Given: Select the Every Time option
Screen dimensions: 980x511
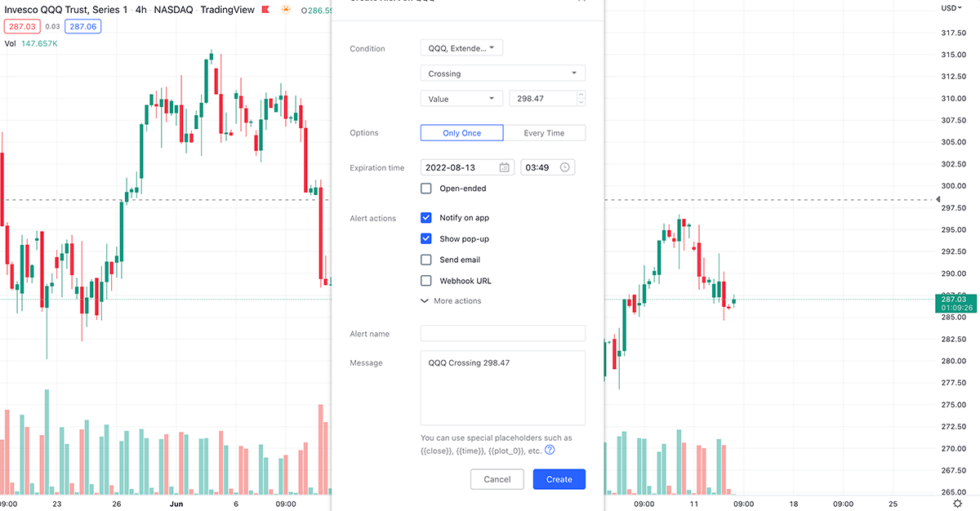Looking at the screenshot, I should pos(544,132).
